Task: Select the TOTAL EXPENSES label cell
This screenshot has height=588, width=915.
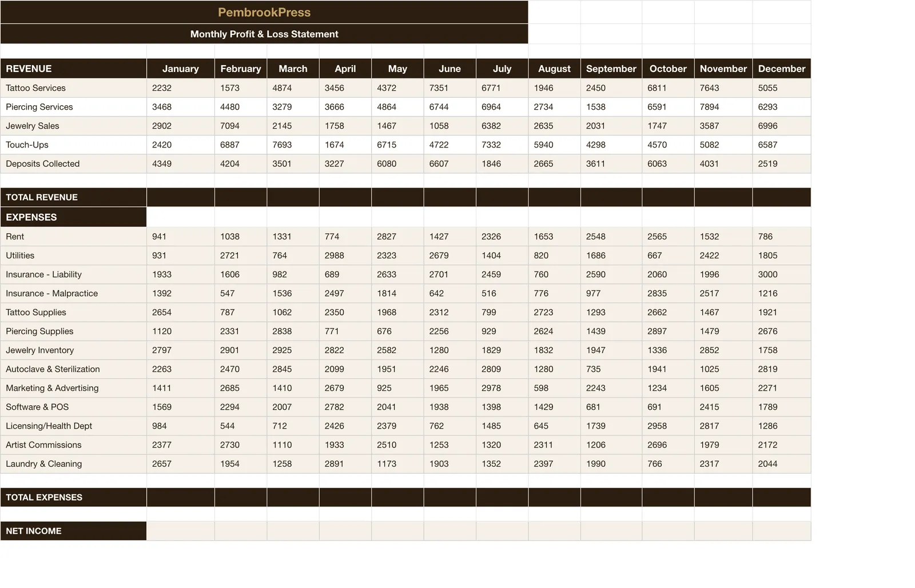Action: pos(73,497)
